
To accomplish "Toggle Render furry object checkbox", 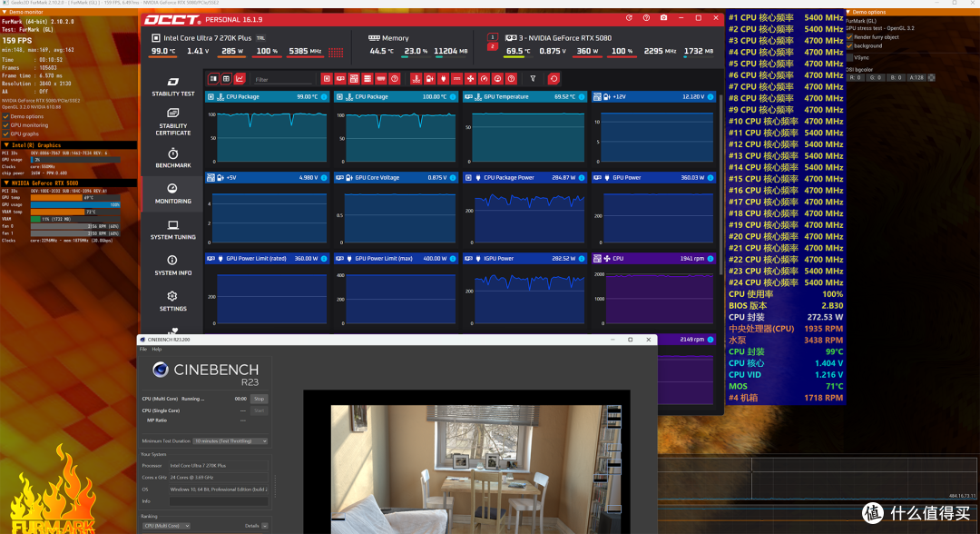I will (849, 37).
